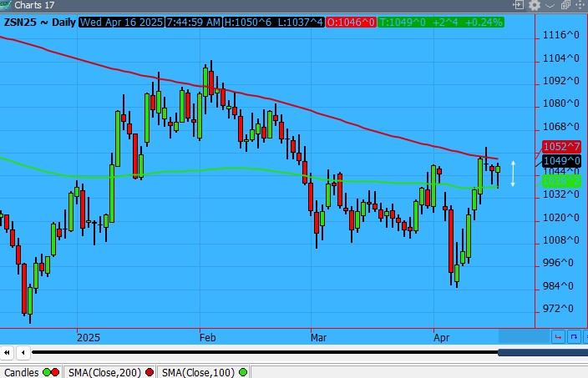Click the 996^0 price axis label
Screen dimensions: 588x378
(558, 263)
